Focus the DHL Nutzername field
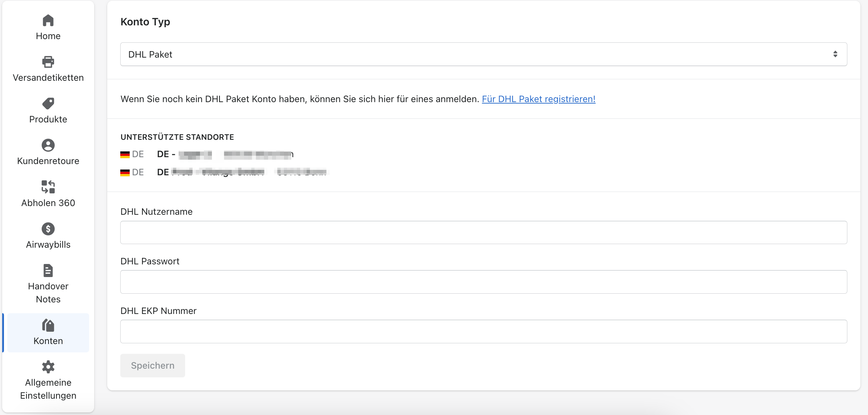 point(483,232)
